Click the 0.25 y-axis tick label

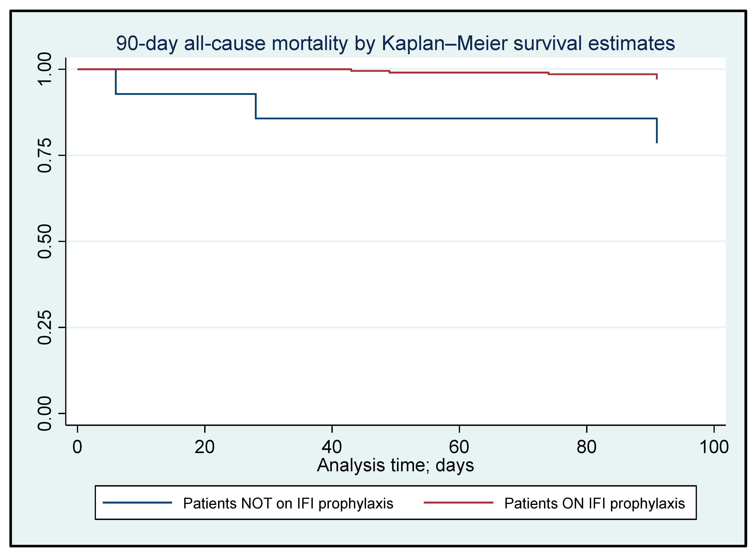tap(45, 327)
